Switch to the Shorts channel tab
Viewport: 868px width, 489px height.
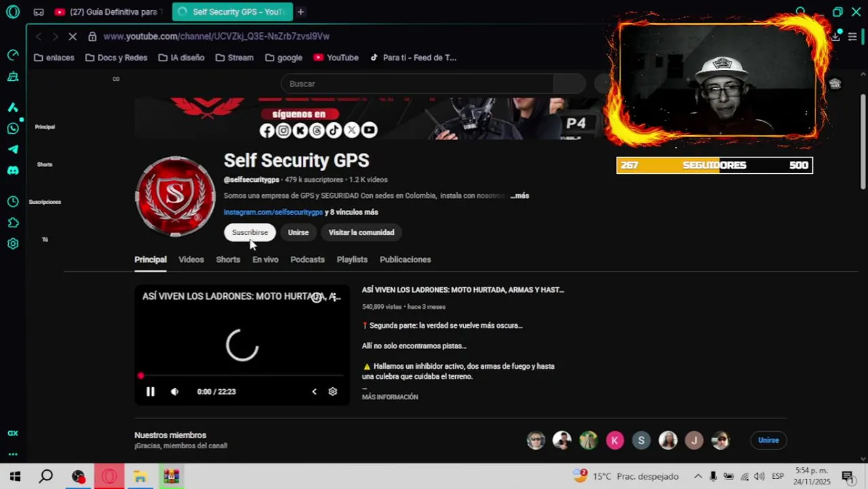coord(228,259)
